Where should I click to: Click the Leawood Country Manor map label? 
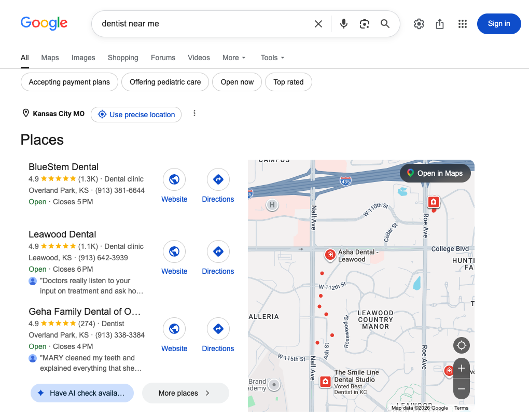tap(375, 319)
